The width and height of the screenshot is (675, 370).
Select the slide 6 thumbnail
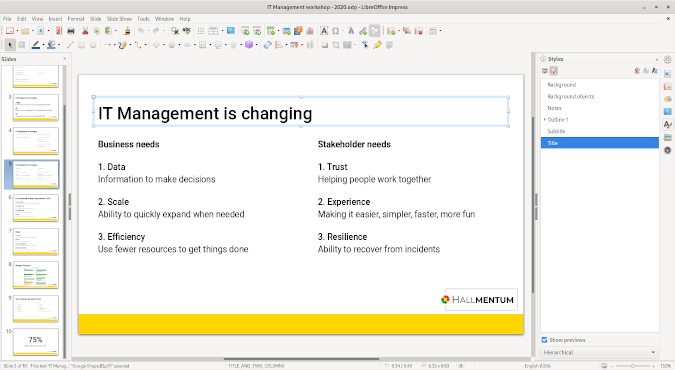[36, 208]
